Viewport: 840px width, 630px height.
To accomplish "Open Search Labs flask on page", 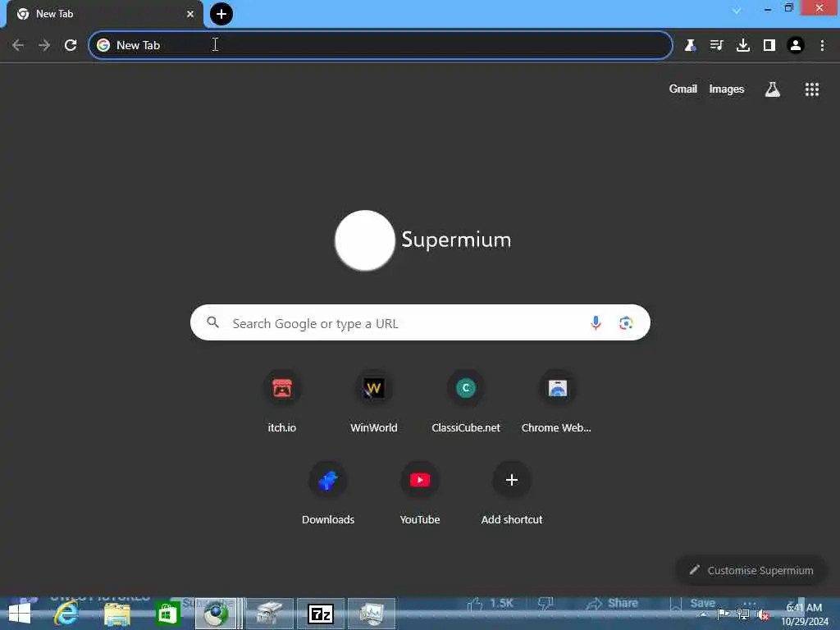I will pyautogui.click(x=772, y=89).
